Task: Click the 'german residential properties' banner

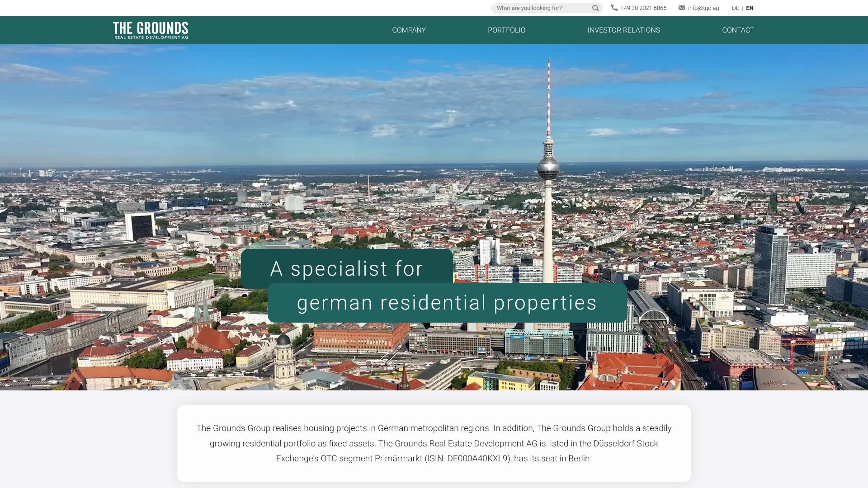Action: pos(447,303)
